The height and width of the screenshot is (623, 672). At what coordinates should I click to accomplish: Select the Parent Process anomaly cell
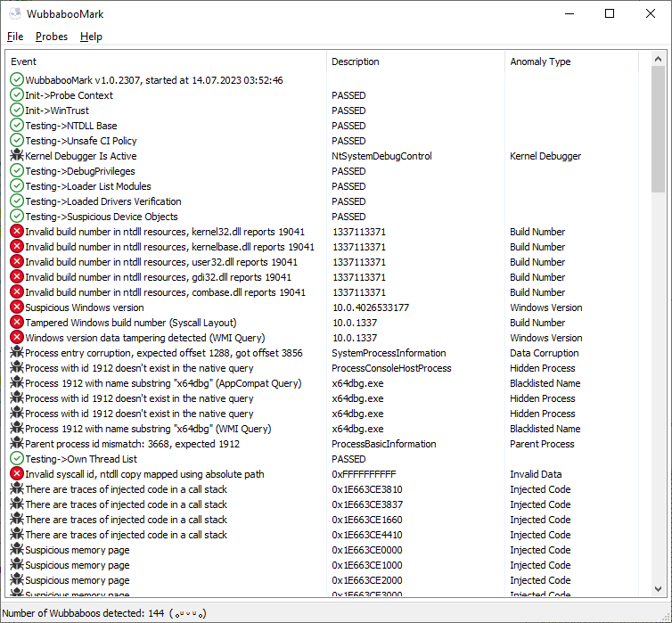pos(542,444)
